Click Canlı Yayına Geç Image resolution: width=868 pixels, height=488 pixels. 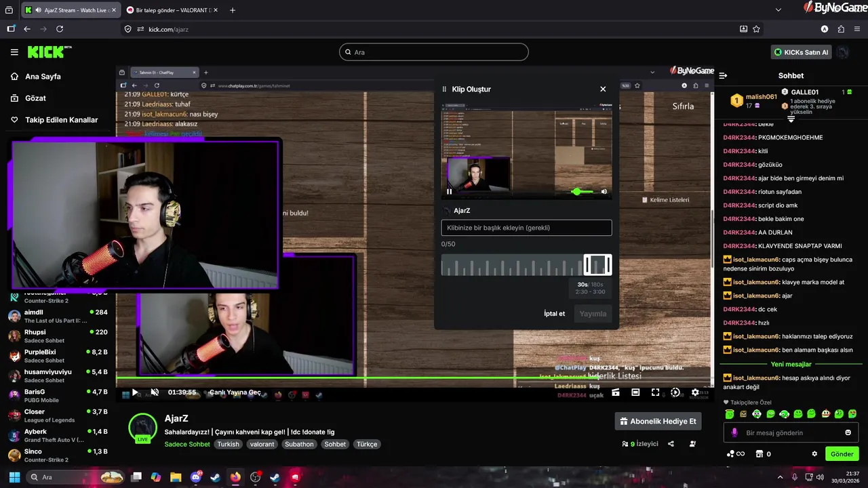pyautogui.click(x=235, y=392)
